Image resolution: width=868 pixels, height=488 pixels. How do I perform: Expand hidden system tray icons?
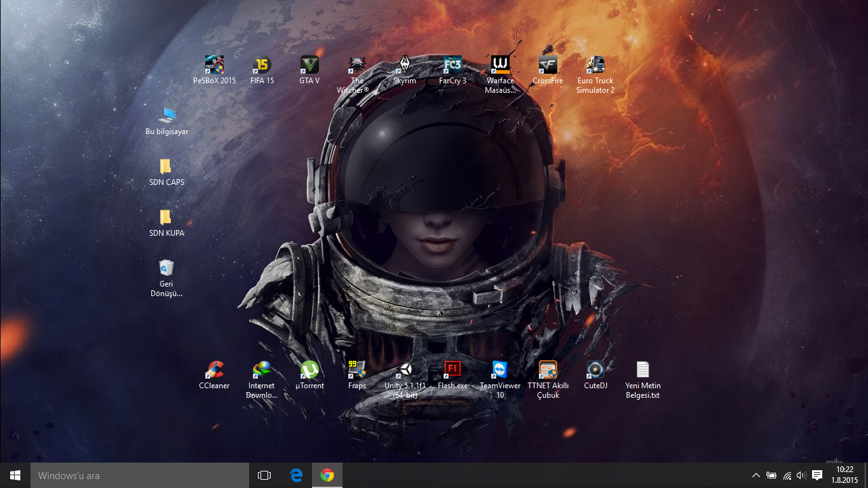756,475
